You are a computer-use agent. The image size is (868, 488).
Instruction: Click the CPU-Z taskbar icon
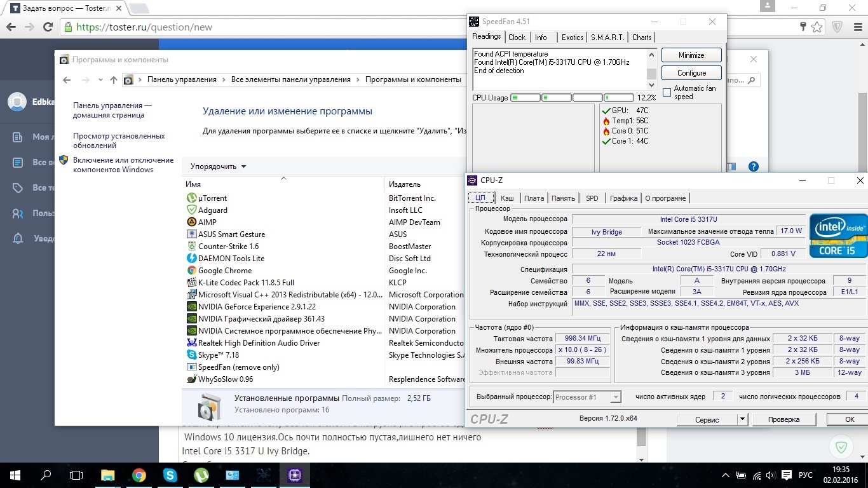pos(295,475)
